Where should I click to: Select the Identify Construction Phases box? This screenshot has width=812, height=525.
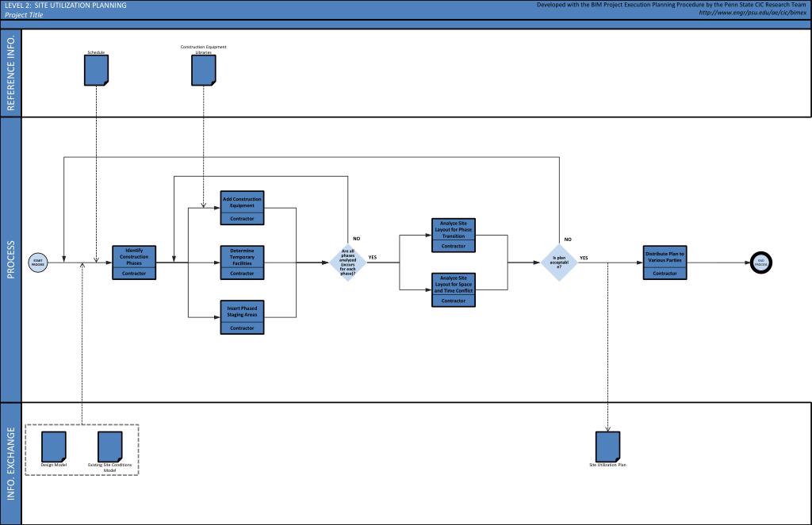[134, 262]
